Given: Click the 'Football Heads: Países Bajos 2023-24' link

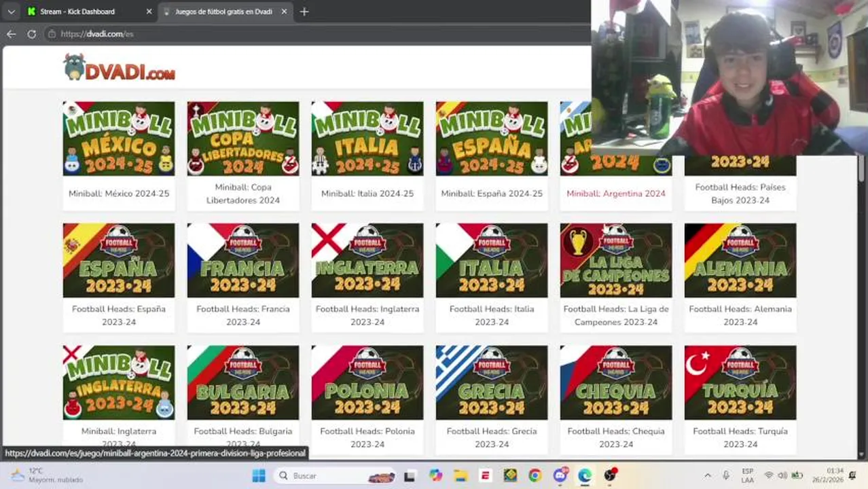Looking at the screenshot, I should pos(740,194).
